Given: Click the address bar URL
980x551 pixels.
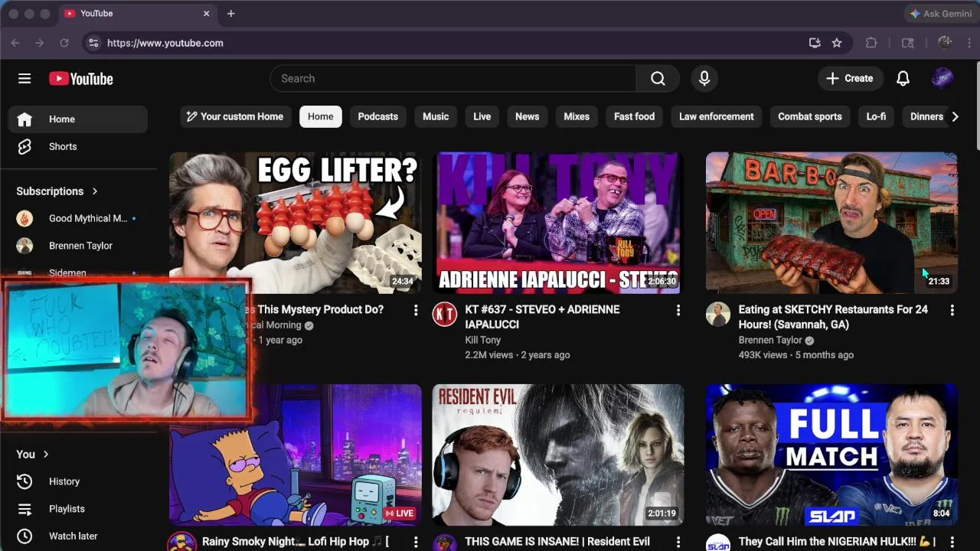Looking at the screenshot, I should click(x=165, y=43).
